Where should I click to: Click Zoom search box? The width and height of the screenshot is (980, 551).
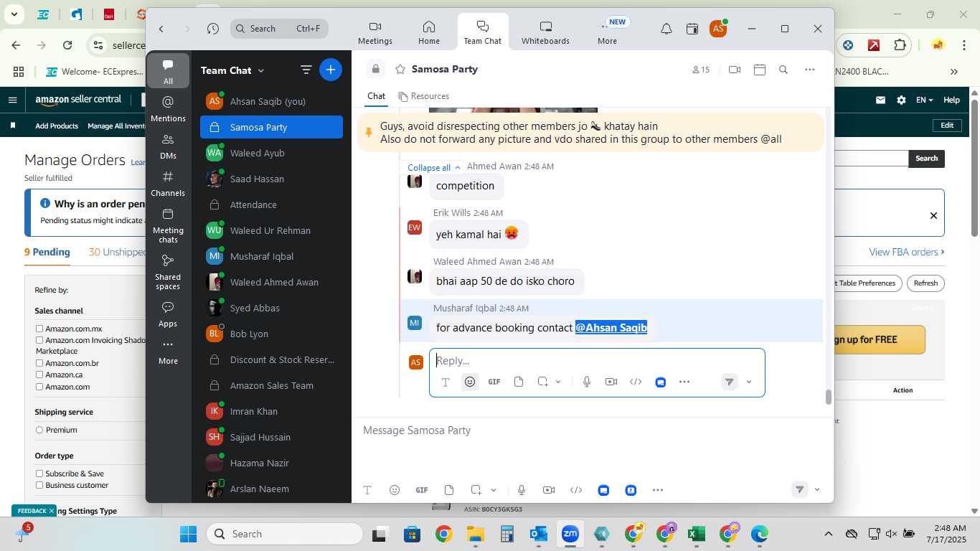[279, 29]
